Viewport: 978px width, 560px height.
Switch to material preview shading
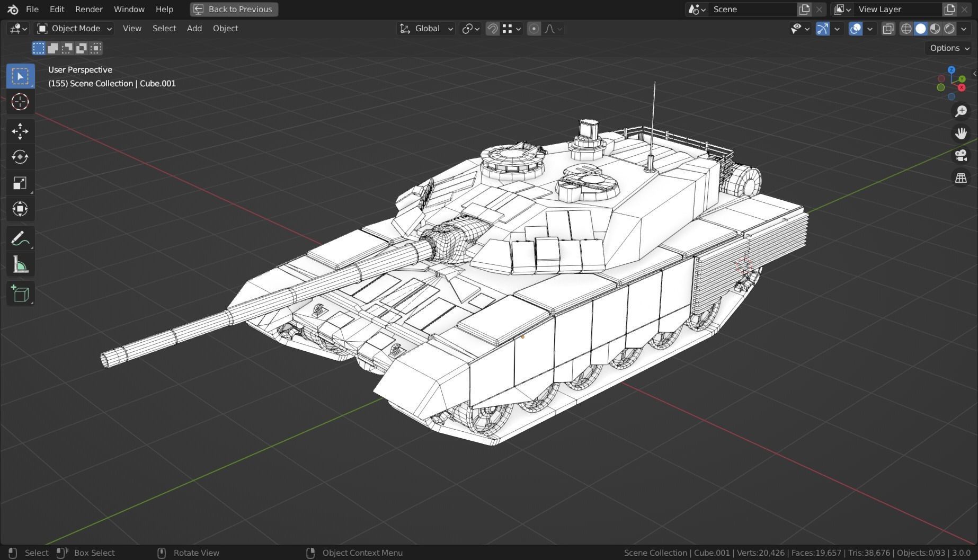tap(935, 29)
